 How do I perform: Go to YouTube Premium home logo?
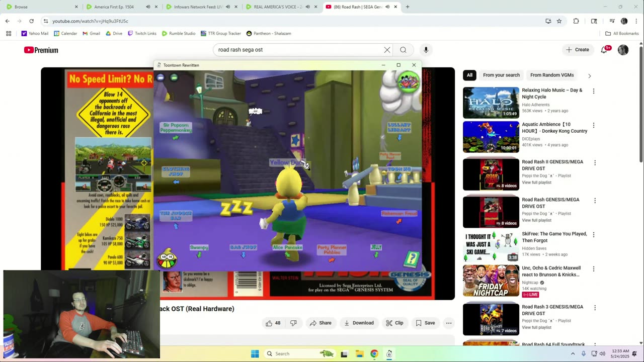(41, 50)
